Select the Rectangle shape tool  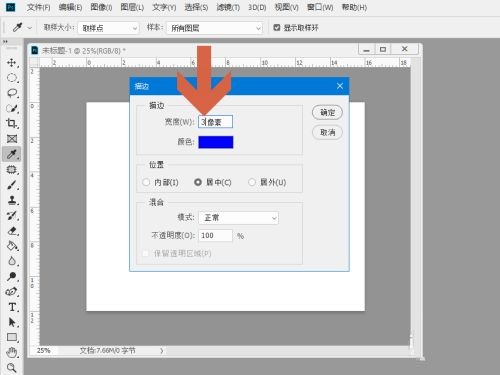(12, 337)
